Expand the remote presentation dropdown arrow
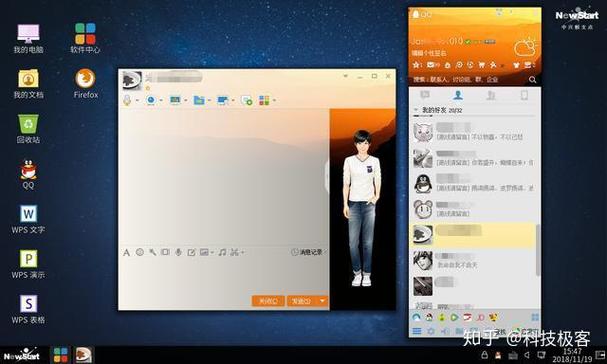Image resolution: width=607 pixels, height=364 pixels. pyautogui.click(x=185, y=101)
